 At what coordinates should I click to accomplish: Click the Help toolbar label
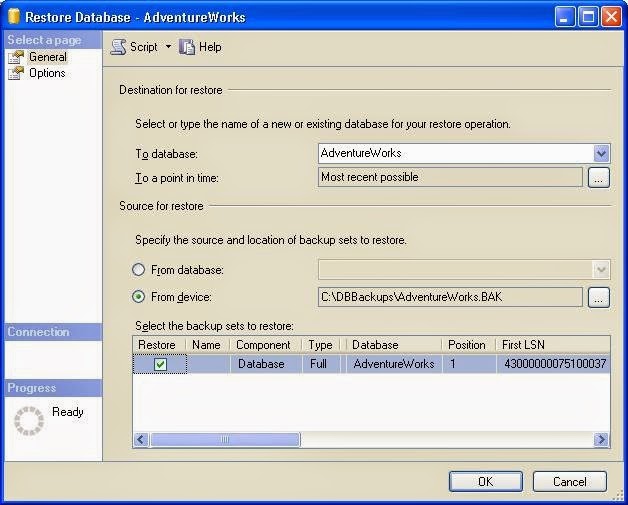pyautogui.click(x=210, y=47)
